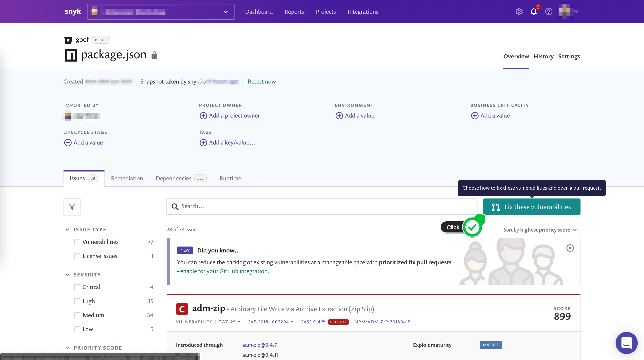Click the CRITICAL severity label
644x360 pixels.
pyautogui.click(x=338, y=322)
